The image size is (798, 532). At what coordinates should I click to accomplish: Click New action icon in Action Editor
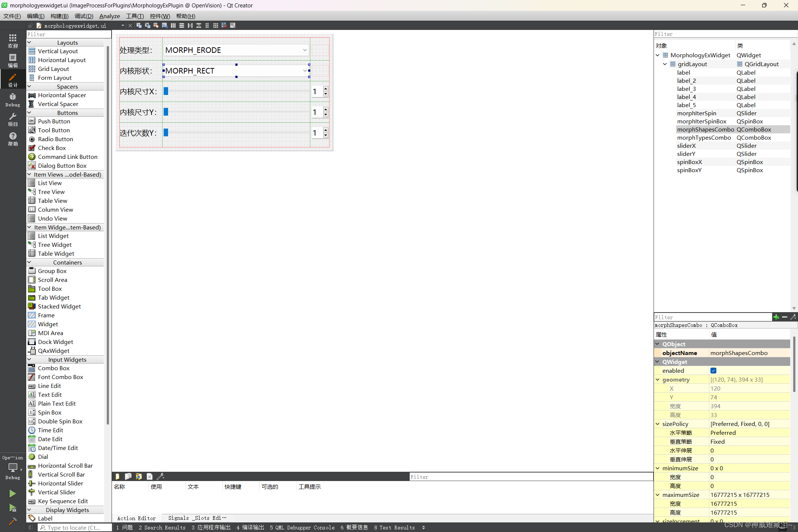pyautogui.click(x=117, y=477)
